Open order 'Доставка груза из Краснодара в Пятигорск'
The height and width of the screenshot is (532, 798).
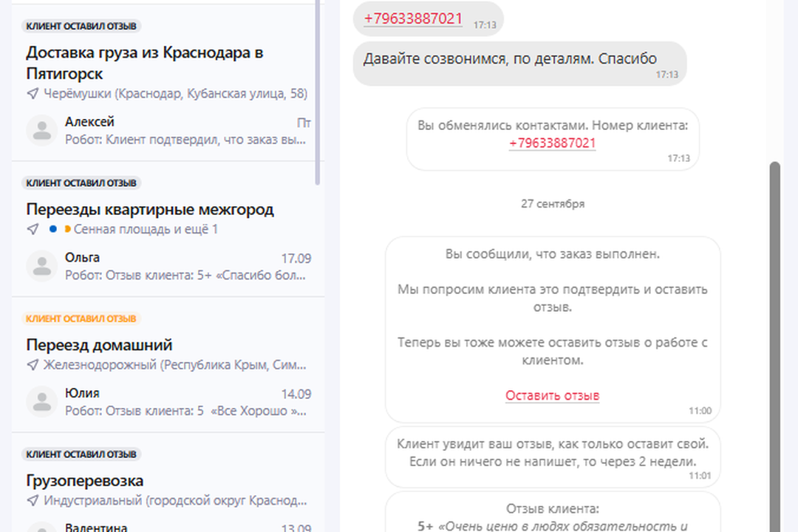click(x=145, y=63)
